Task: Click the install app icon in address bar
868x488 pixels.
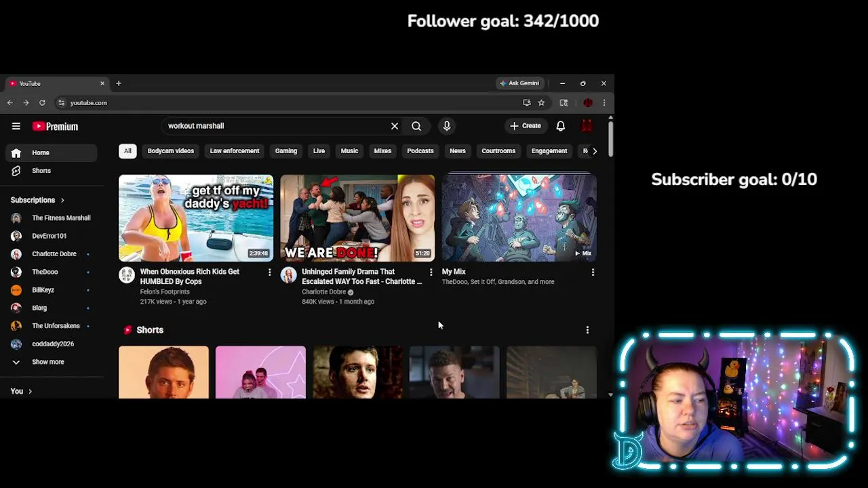Action: [x=527, y=103]
